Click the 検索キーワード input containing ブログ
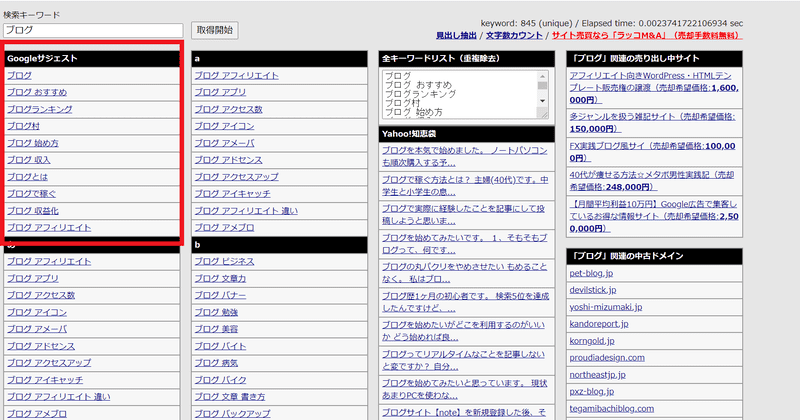800x420 pixels. (x=93, y=30)
